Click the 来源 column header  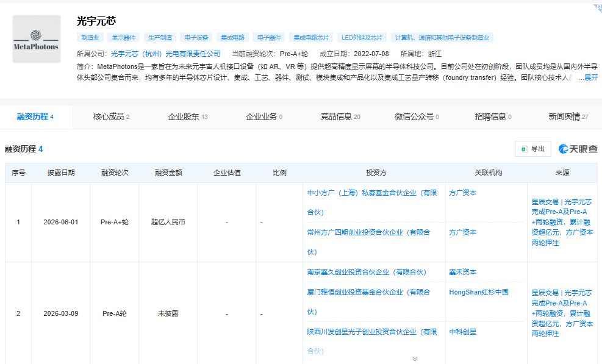[562, 173]
